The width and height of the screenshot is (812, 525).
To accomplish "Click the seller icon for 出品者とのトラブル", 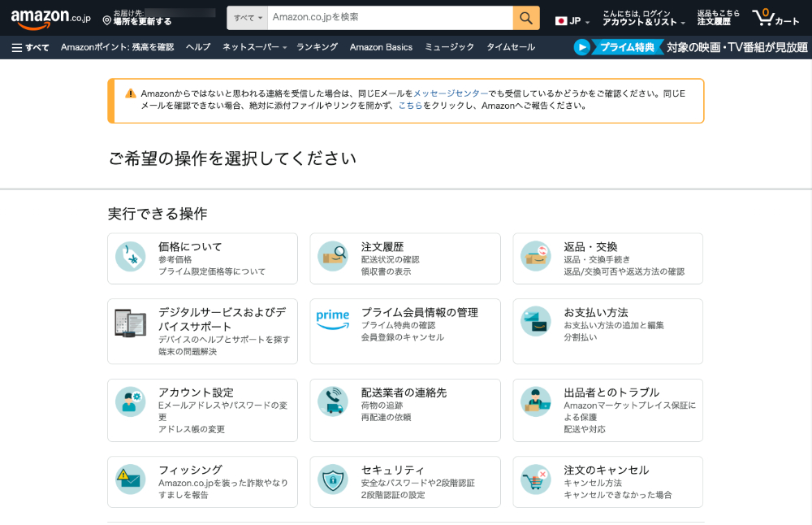I will click(536, 402).
